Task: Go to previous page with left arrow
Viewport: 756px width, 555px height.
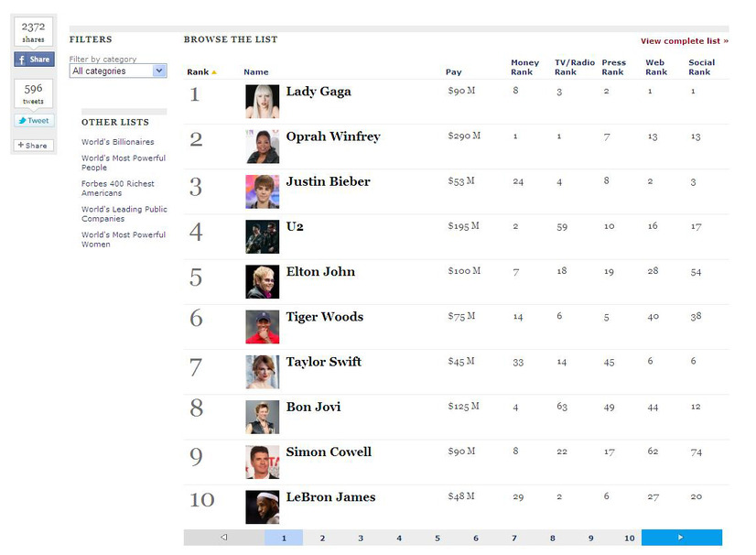Action: [223, 538]
